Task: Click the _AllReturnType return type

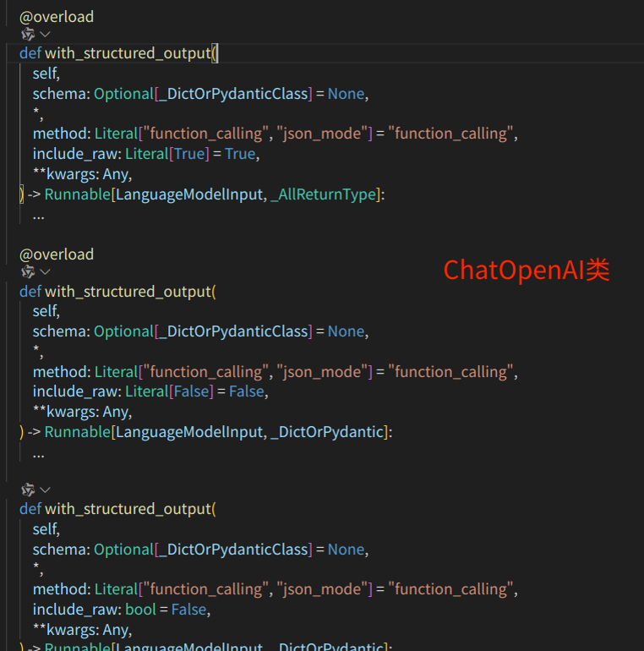Action: click(x=323, y=194)
